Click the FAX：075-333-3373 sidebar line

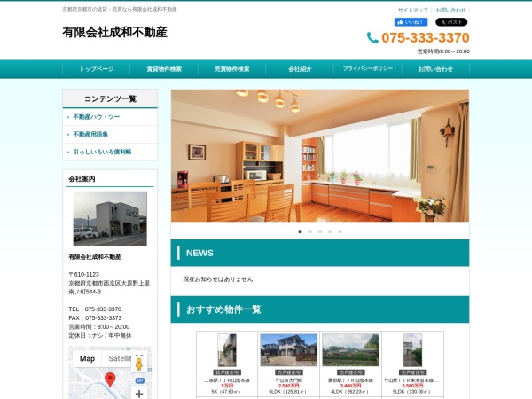click(x=95, y=318)
